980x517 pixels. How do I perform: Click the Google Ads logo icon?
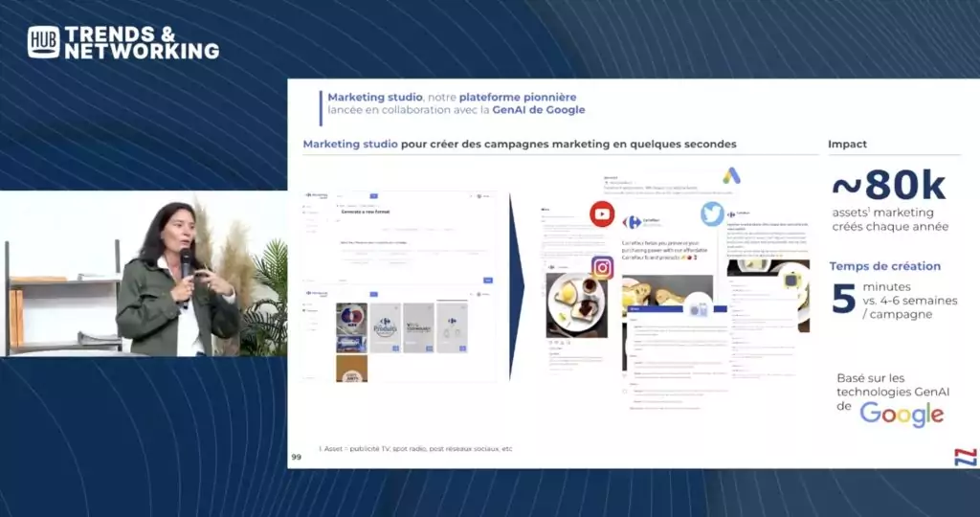pyautogui.click(x=732, y=175)
